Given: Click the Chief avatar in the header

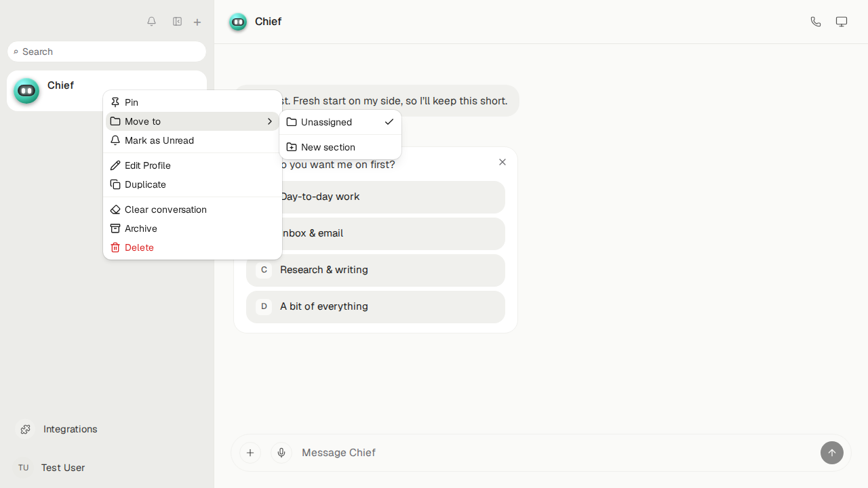Looking at the screenshot, I should (238, 22).
